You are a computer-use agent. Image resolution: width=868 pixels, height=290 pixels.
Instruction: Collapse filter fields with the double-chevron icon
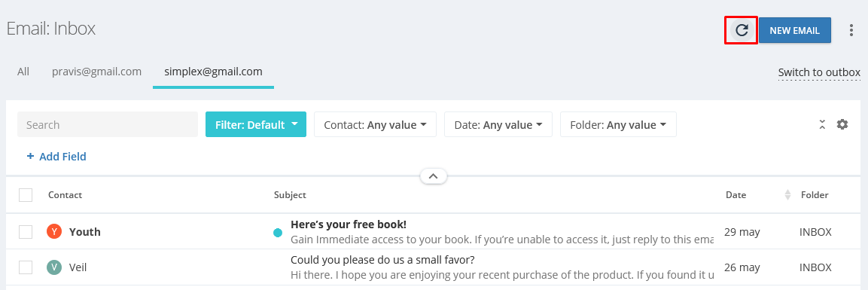point(823,124)
